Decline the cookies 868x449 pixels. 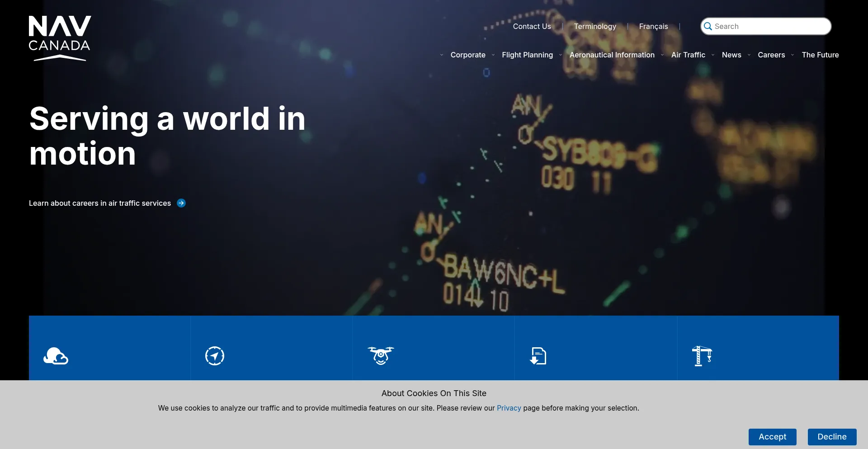[832, 437]
